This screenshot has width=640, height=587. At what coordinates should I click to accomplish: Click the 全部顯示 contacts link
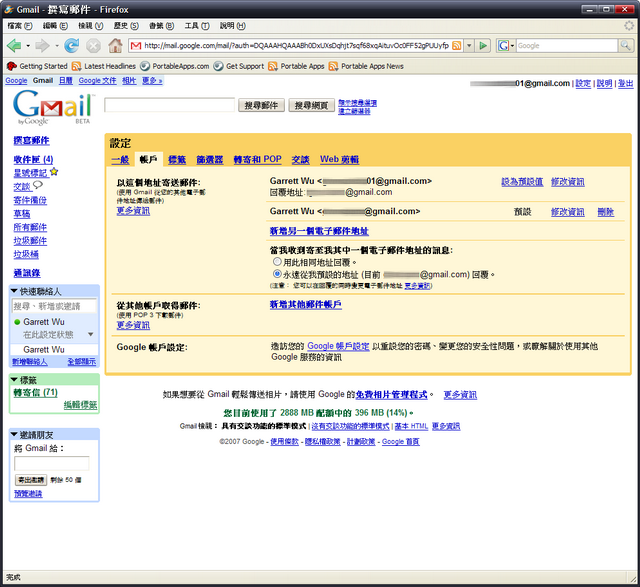[x=82, y=362]
